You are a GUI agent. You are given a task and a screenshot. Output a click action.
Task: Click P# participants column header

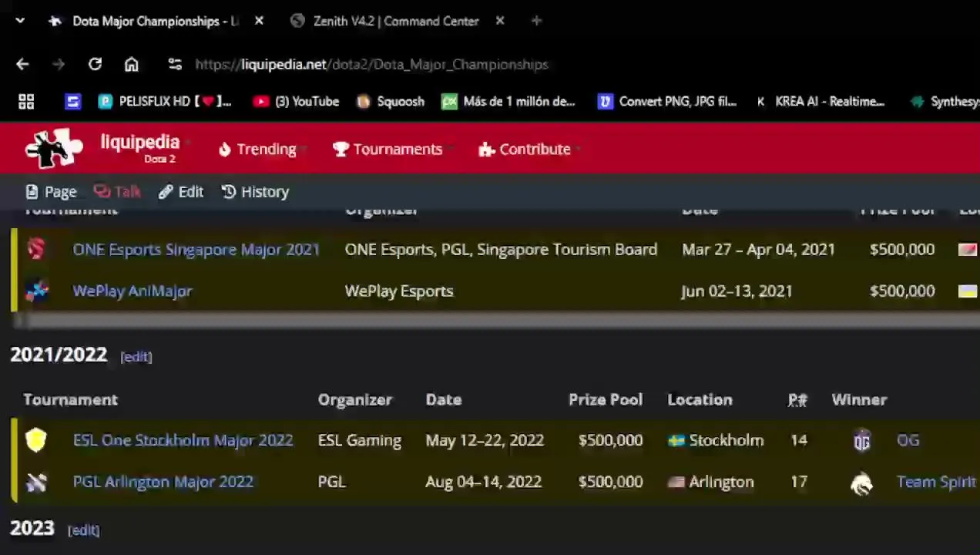point(797,400)
